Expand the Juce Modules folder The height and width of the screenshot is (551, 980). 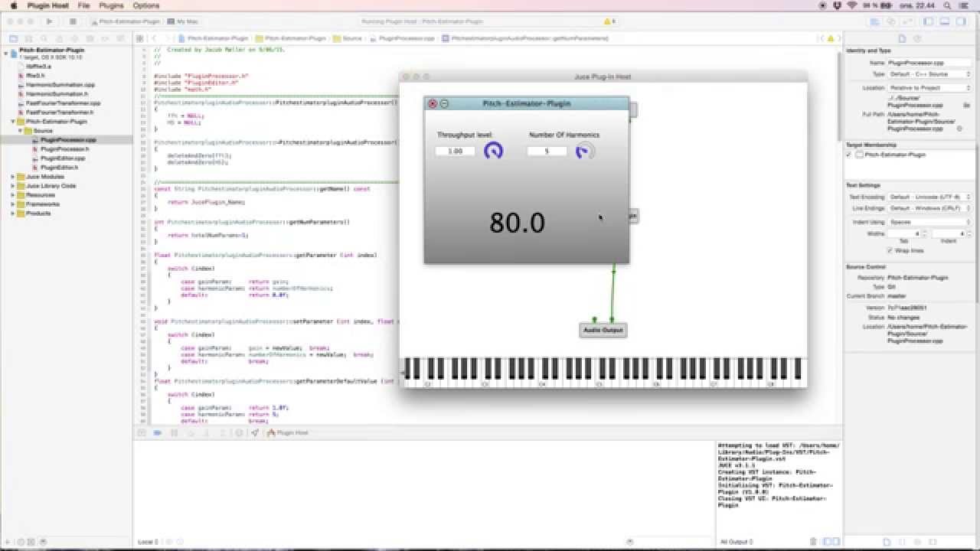(x=13, y=177)
